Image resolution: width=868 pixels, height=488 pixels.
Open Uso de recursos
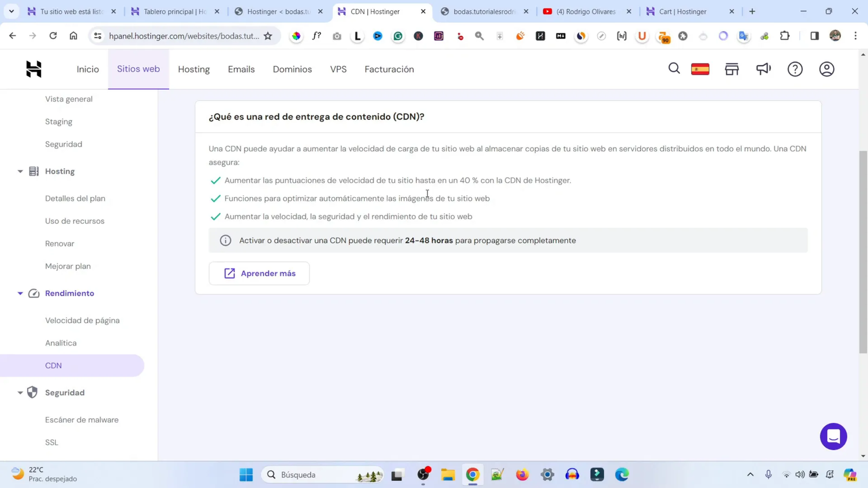pos(75,221)
